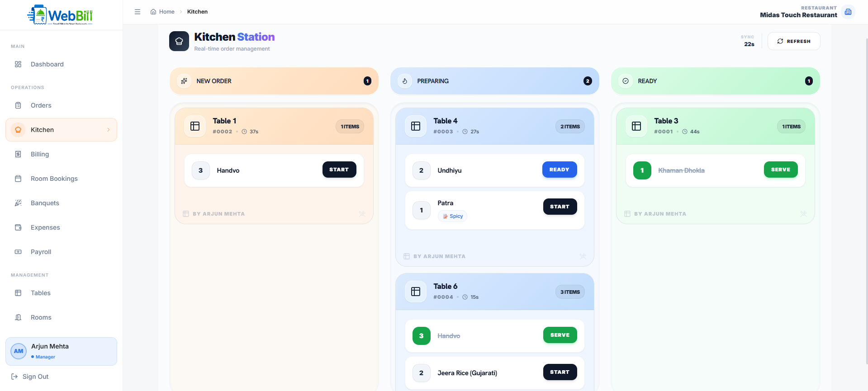Serve Khaman Dhokla for Table 3
The height and width of the screenshot is (391, 868).
point(781,170)
